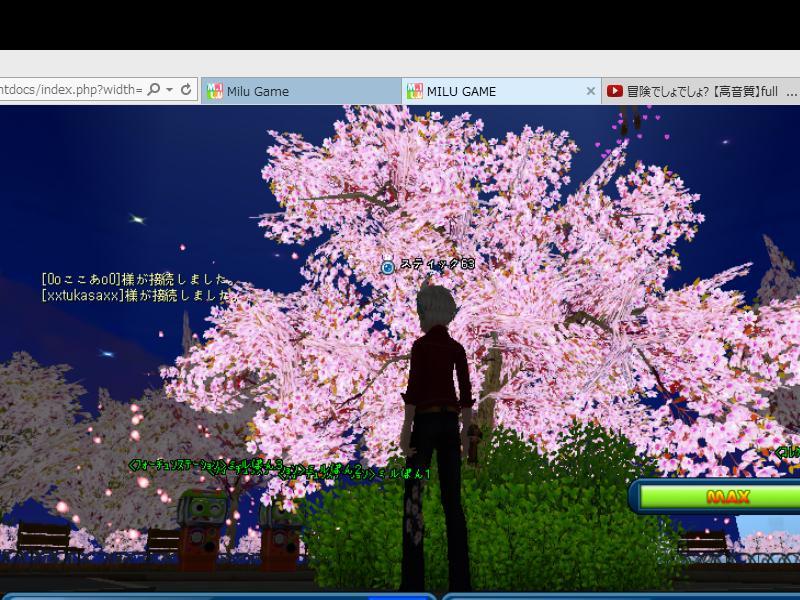Click the xxtukasaxx connection chat message
This screenshot has height=600, width=800.
(x=138, y=296)
